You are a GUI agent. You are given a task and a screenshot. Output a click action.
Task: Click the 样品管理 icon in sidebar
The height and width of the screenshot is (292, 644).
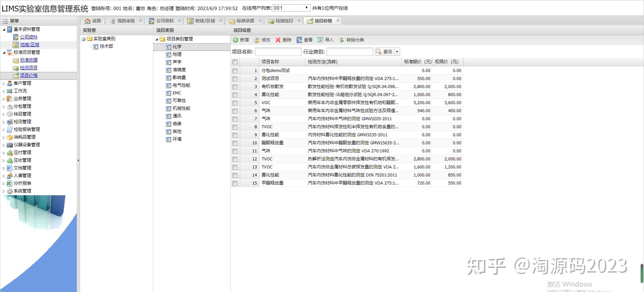click(10, 114)
